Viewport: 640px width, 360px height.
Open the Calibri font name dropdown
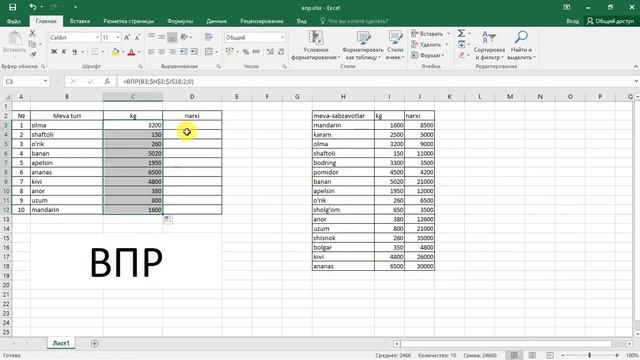coord(98,38)
